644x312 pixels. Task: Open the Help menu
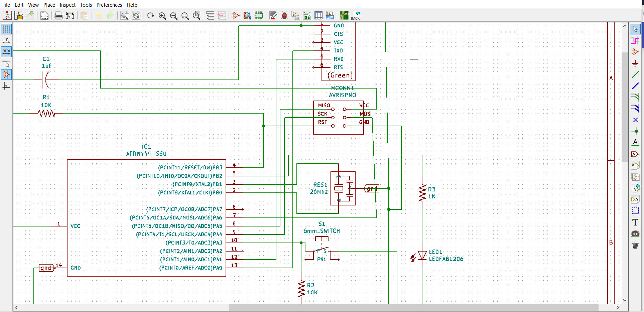132,5
